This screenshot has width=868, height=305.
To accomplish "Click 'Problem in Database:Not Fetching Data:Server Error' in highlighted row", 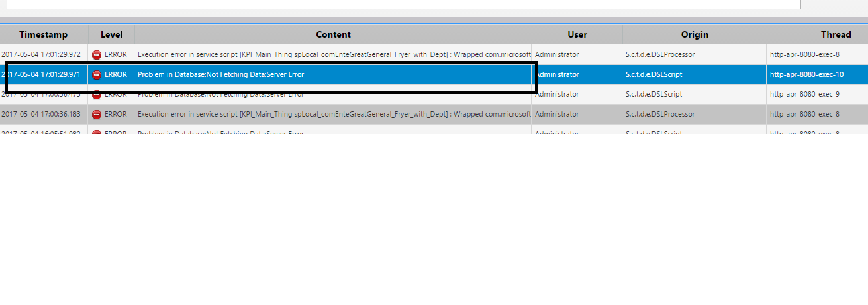I will click(x=221, y=74).
